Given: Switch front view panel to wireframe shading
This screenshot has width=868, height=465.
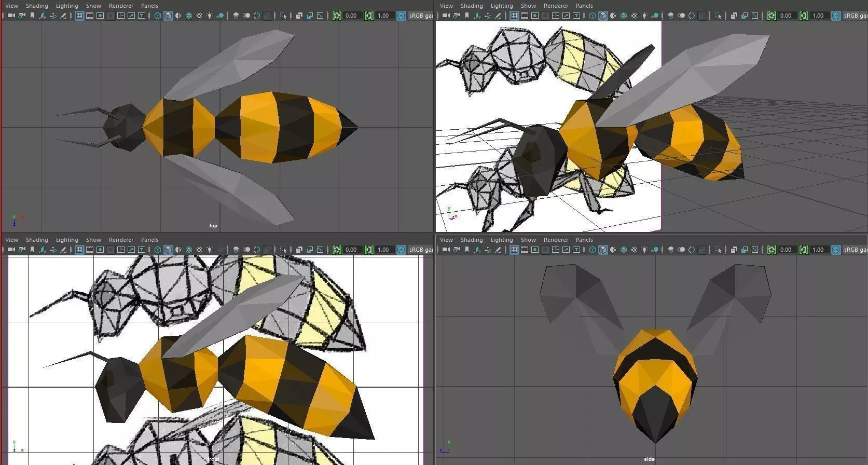Looking at the screenshot, I should pyautogui.click(x=158, y=250).
